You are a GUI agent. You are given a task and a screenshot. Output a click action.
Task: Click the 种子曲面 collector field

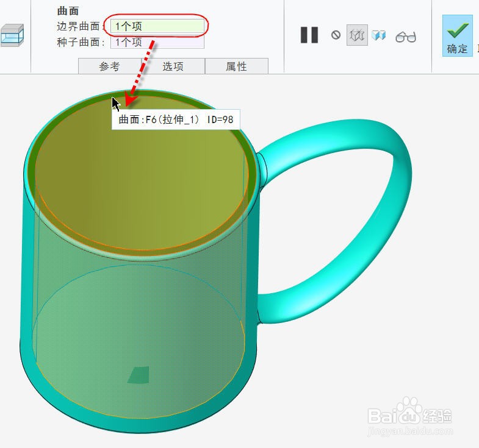pos(157,42)
